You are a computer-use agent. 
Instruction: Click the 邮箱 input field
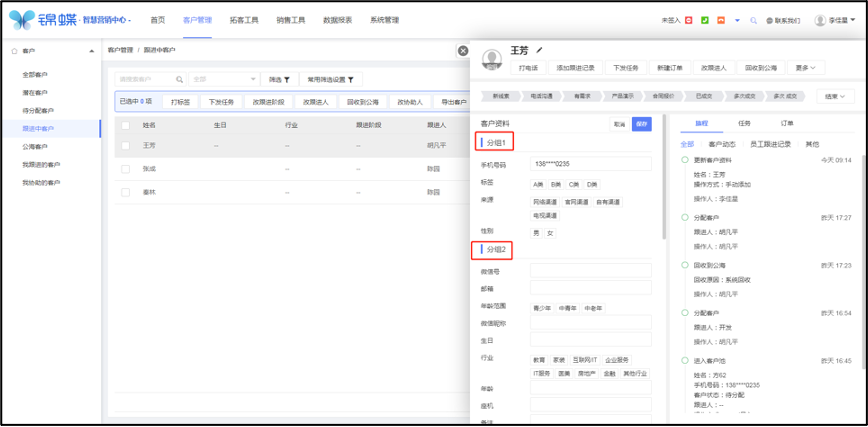(x=591, y=288)
